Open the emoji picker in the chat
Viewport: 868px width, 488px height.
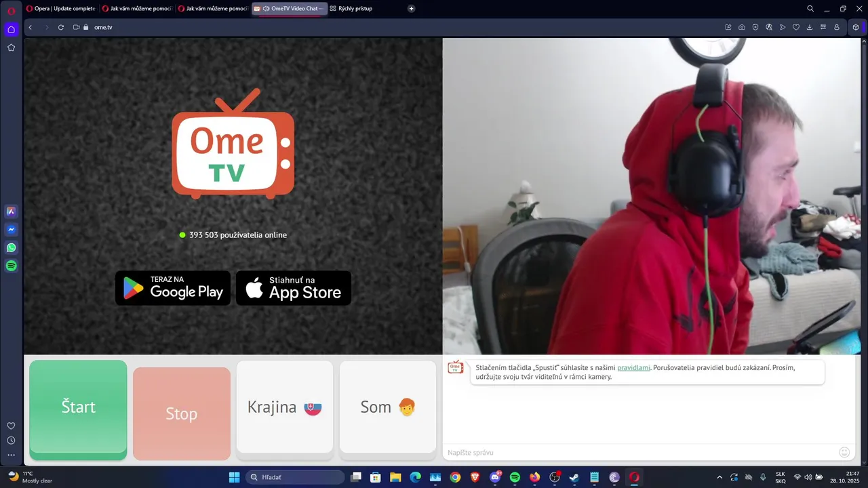pos(844,452)
